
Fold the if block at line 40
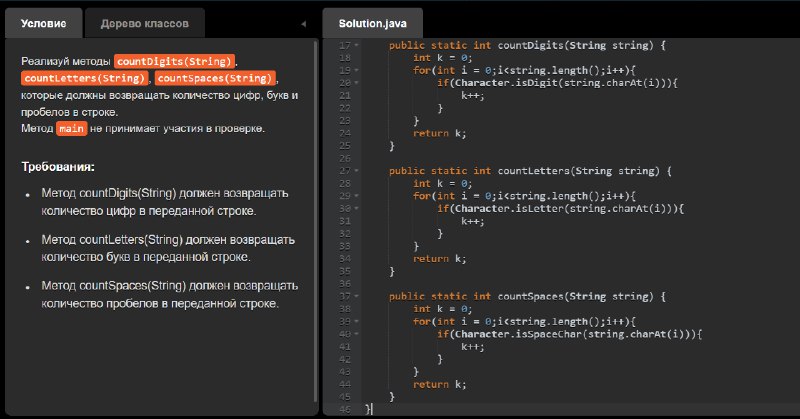click(x=357, y=334)
